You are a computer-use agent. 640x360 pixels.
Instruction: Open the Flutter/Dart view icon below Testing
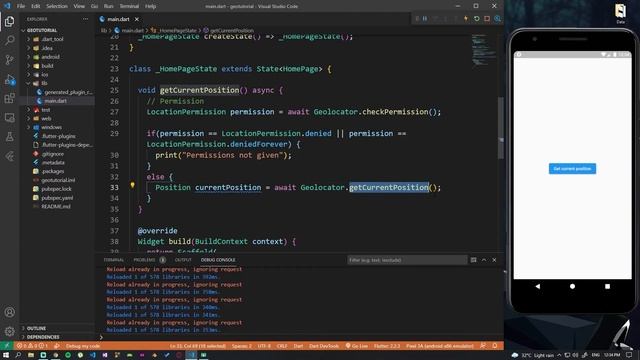tap(9, 156)
